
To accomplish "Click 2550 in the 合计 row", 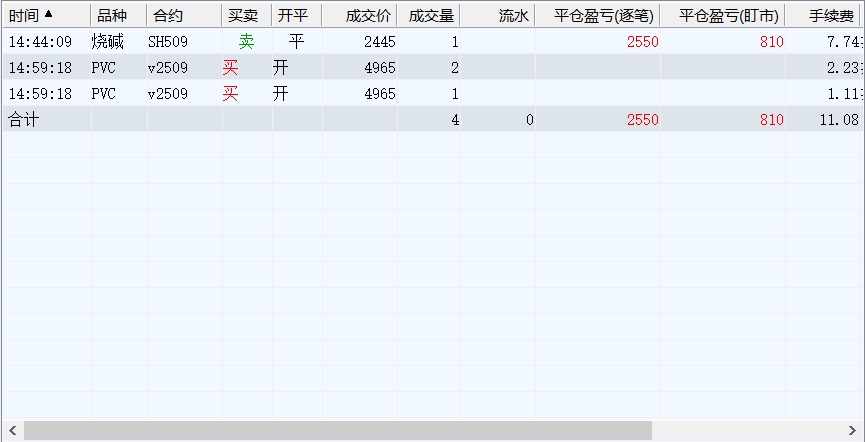I will pyautogui.click(x=643, y=120).
